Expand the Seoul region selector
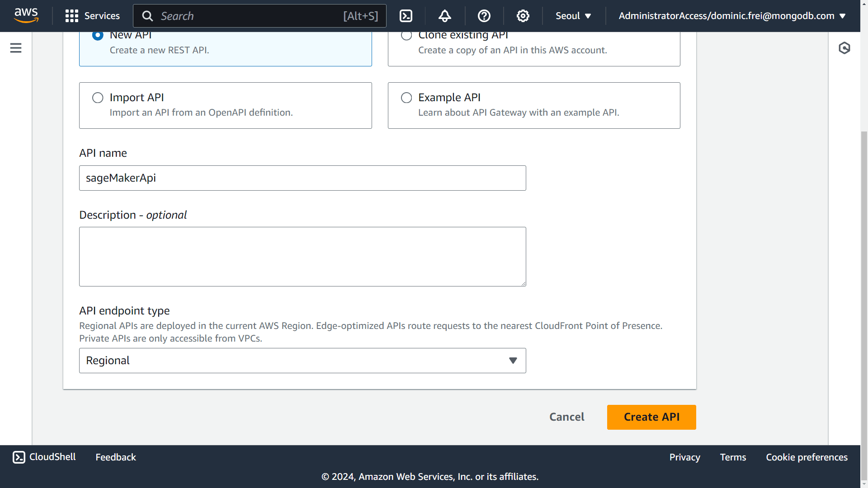The height and width of the screenshot is (488, 868). click(x=573, y=16)
